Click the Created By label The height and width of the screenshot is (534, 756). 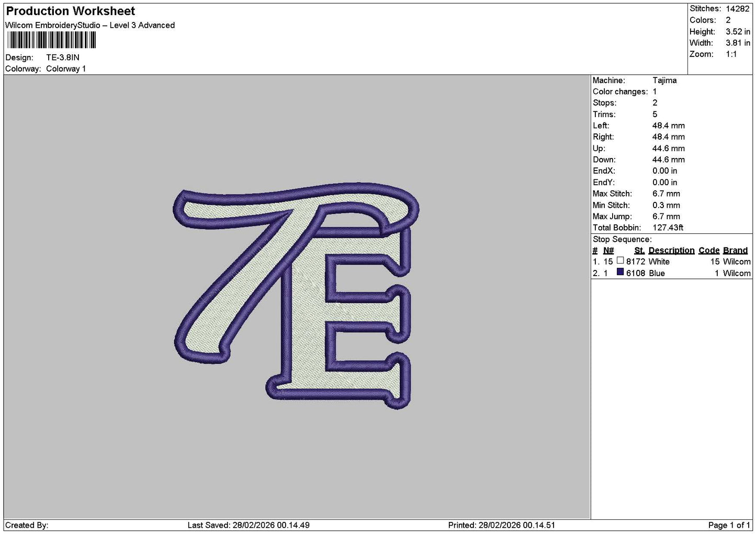27,525
